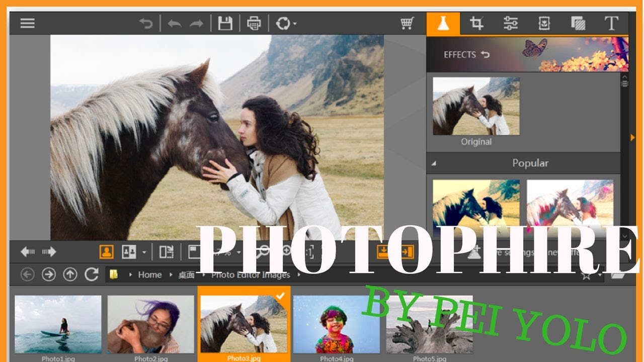Click the yellow folder path icon
Image resolution: width=644 pixels, height=362 pixels.
114,275
